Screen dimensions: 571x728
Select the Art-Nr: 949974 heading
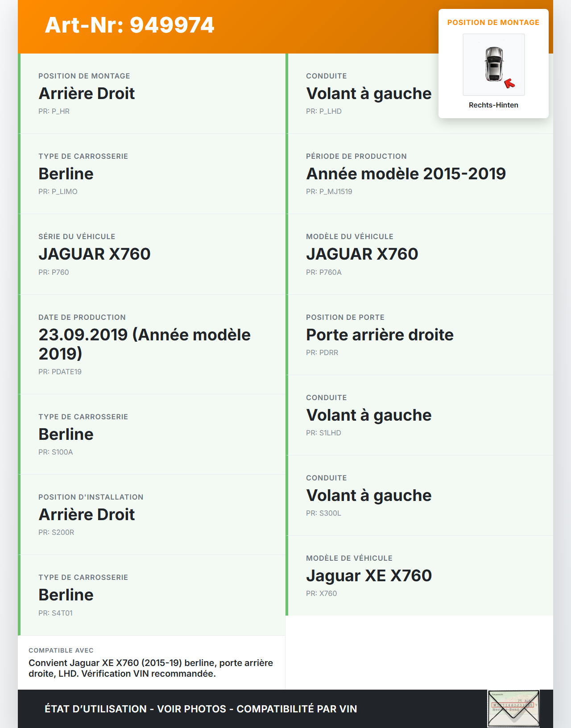[x=129, y=25]
